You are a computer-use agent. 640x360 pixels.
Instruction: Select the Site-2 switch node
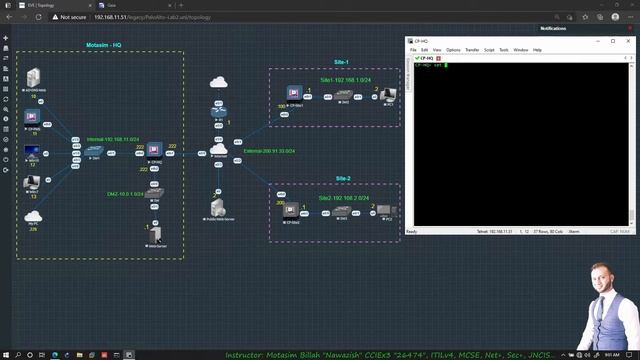tap(342, 211)
